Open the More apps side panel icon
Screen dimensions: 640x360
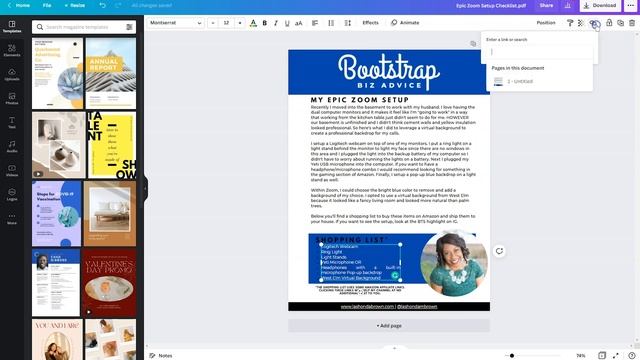coord(12,219)
